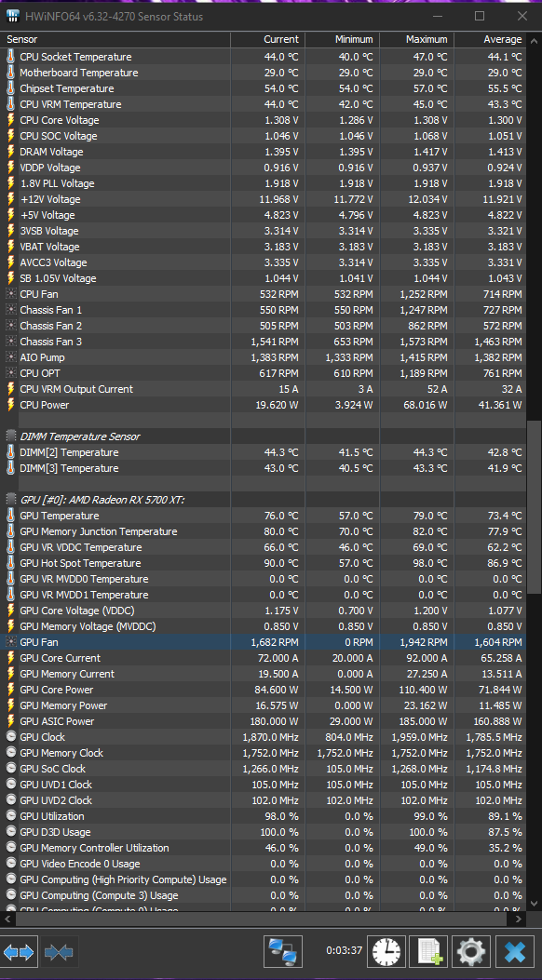
Task: Click the expand/collapse arrows icon in bottom toolbar
Action: (x=19, y=952)
